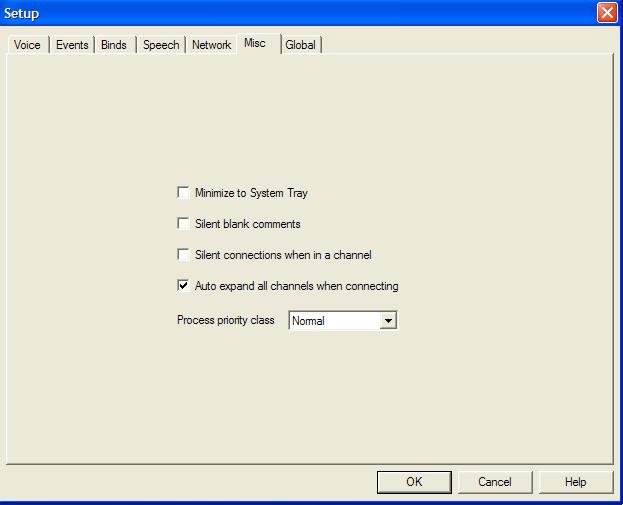Click the Cancel button

pyautogui.click(x=494, y=482)
